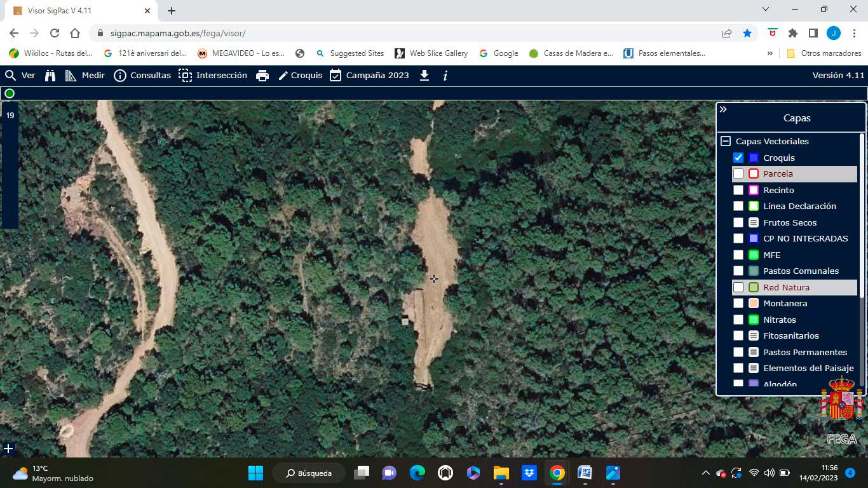Open the Consultas menu

[142, 76]
